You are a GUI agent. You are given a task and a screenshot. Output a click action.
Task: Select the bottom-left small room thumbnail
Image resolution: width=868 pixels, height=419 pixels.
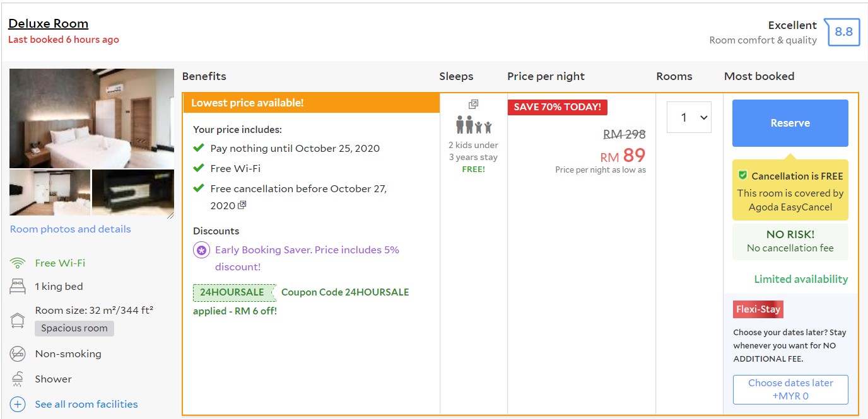pyautogui.click(x=49, y=192)
